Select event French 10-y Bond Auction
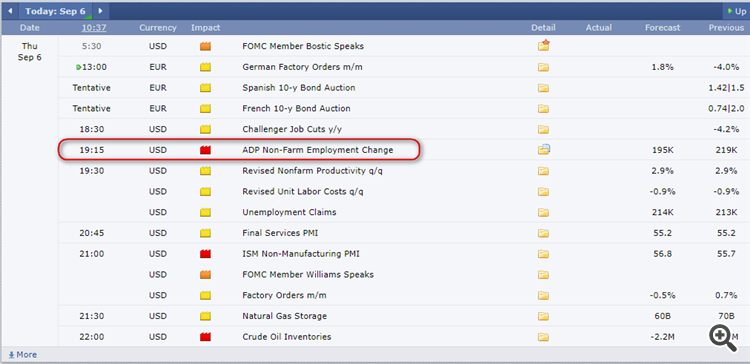750x364 pixels. pos(297,109)
